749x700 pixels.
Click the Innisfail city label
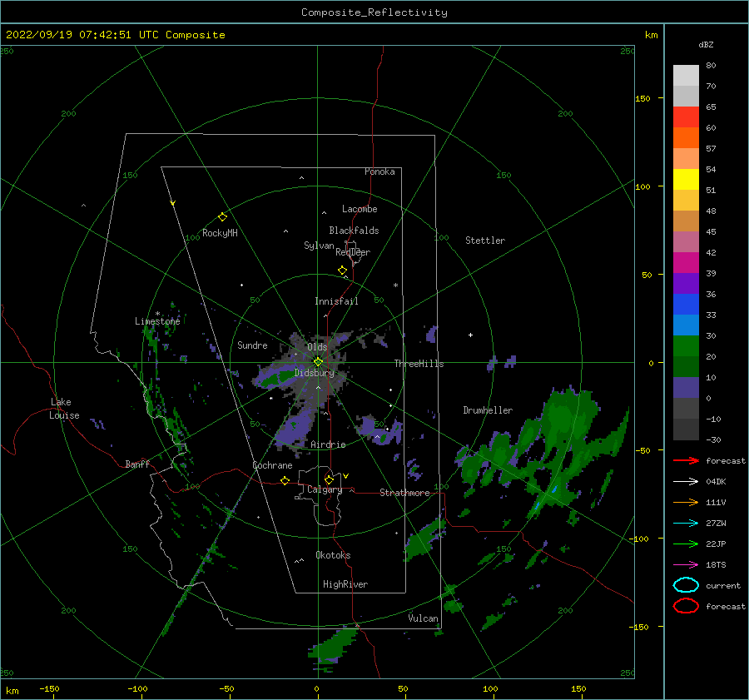pyautogui.click(x=336, y=301)
